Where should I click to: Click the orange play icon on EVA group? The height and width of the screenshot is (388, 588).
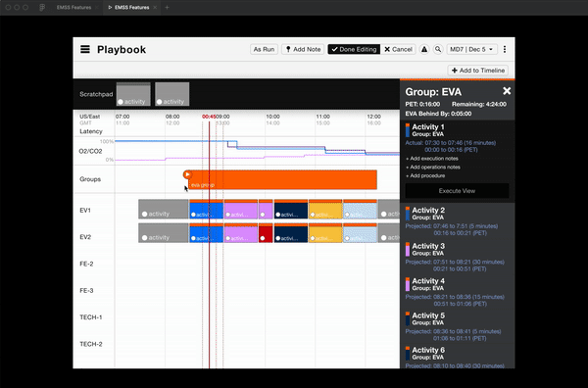tap(187, 174)
